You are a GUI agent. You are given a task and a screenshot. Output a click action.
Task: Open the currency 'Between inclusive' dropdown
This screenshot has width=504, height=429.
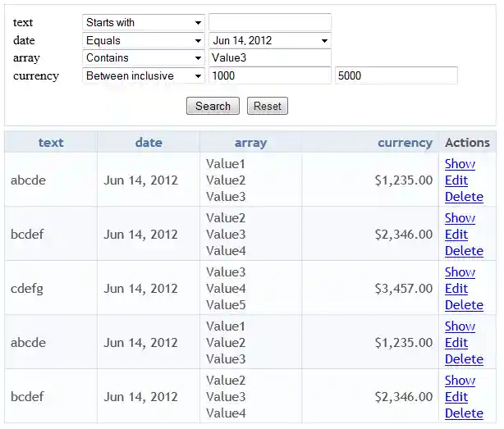point(144,75)
